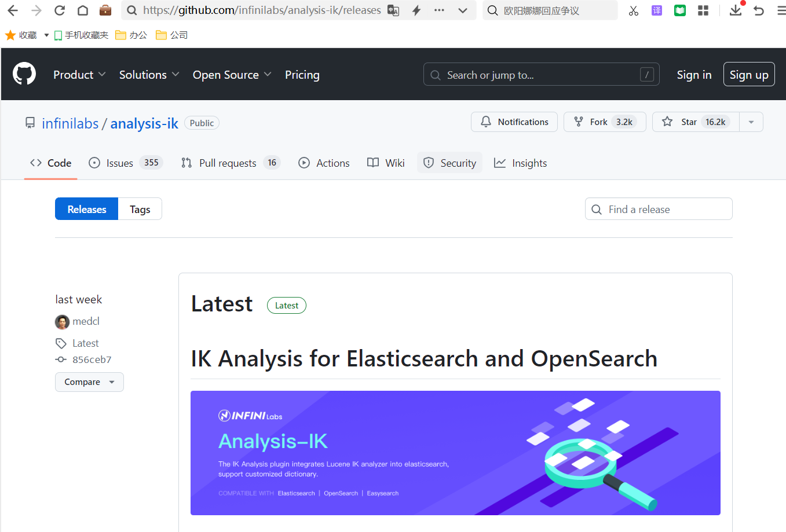Viewport: 786px width, 532px height.
Task: Click the briefcase toolbar icon
Action: tap(105, 10)
